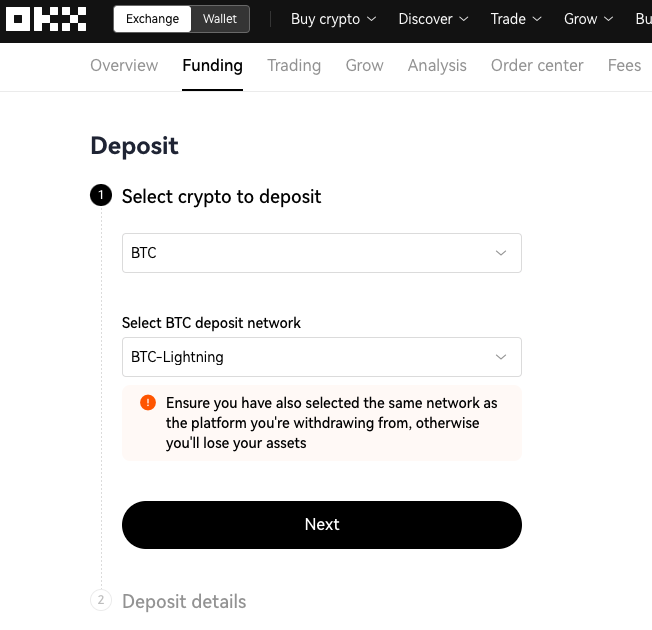Click the Next button
The height and width of the screenshot is (630, 652).
click(x=322, y=525)
